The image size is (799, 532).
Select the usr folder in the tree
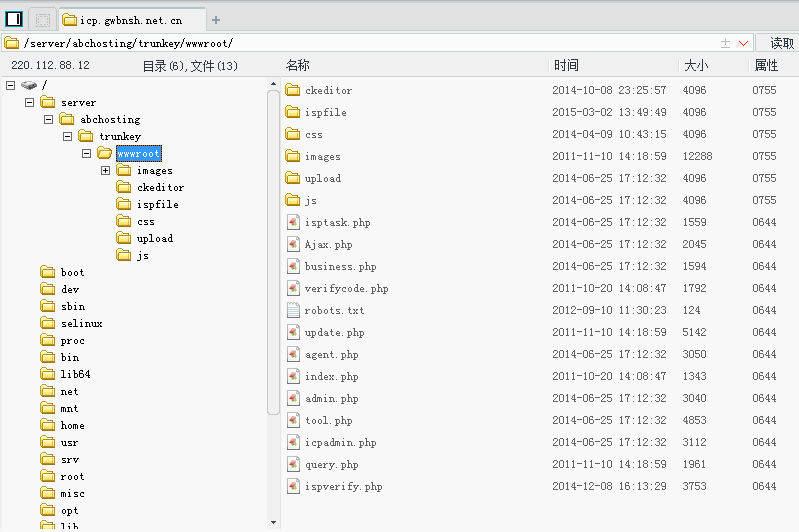(69, 442)
